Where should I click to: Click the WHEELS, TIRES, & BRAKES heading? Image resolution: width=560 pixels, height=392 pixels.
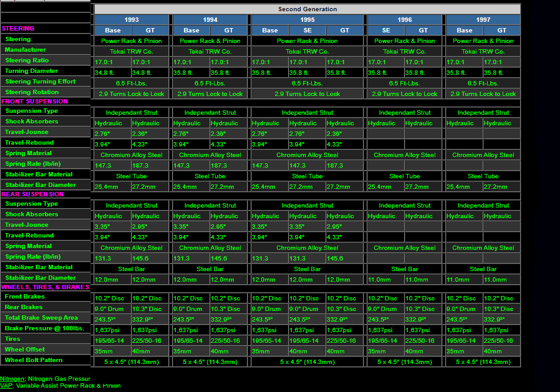click(x=46, y=287)
